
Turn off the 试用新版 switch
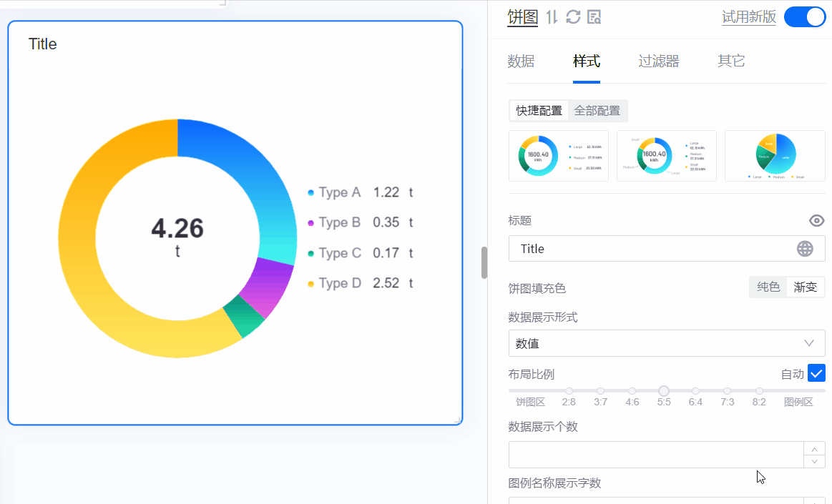(805, 17)
